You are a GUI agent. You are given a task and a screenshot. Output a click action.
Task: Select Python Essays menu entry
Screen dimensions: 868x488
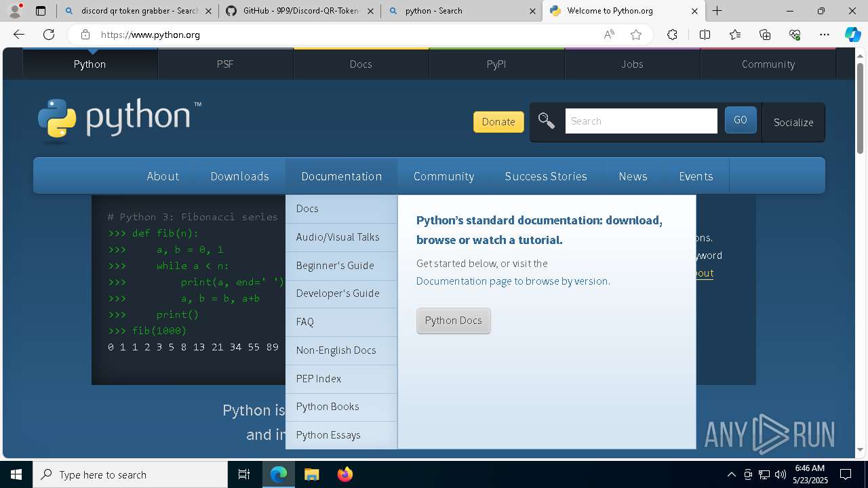click(x=341, y=435)
